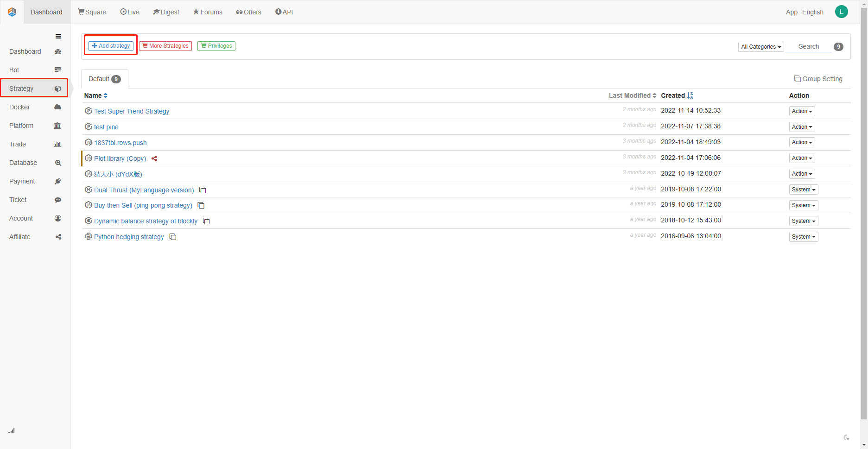Switch to the Forums top navigation item
This screenshot has width=868, height=449.
coord(208,12)
